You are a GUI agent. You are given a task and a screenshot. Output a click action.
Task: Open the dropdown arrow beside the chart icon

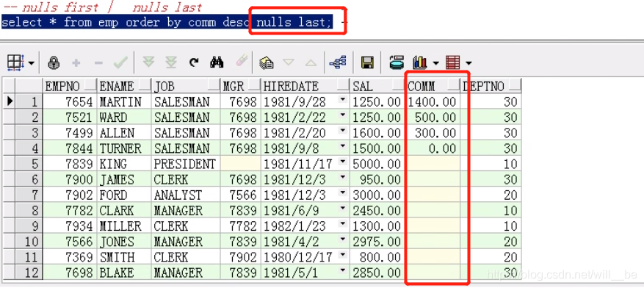click(435, 63)
